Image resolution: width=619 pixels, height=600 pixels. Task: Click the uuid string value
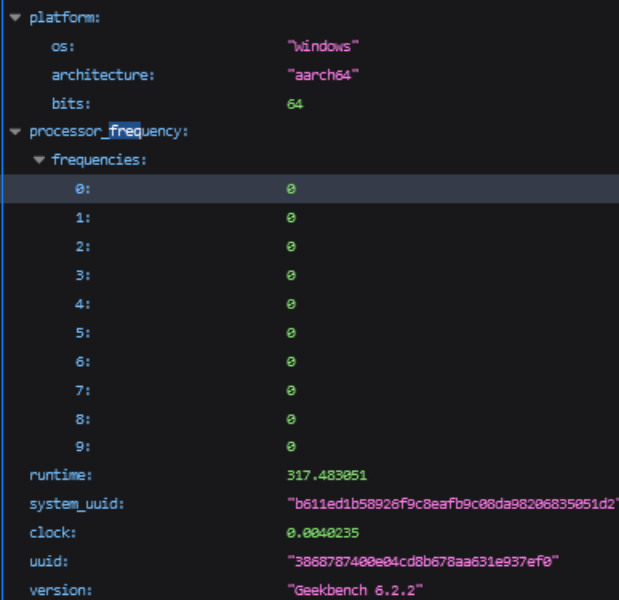point(422,562)
